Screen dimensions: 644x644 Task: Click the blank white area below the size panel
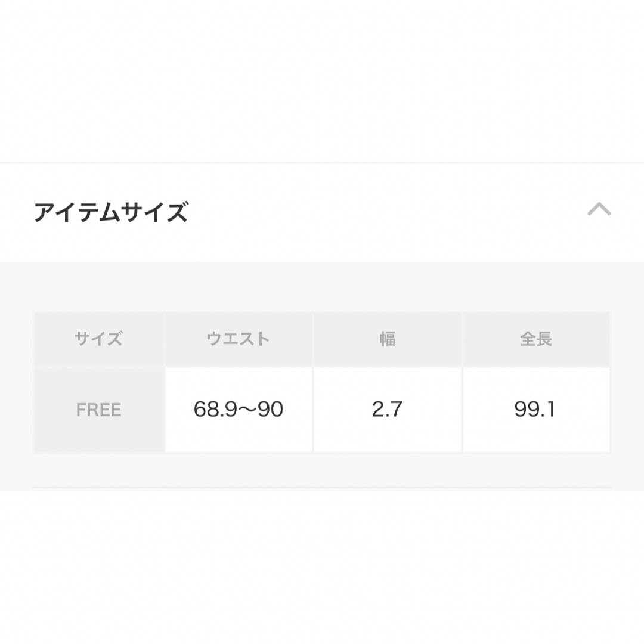click(x=322, y=568)
